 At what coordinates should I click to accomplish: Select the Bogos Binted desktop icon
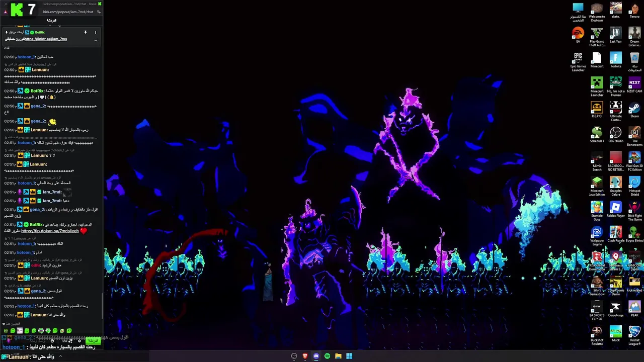[634, 234]
